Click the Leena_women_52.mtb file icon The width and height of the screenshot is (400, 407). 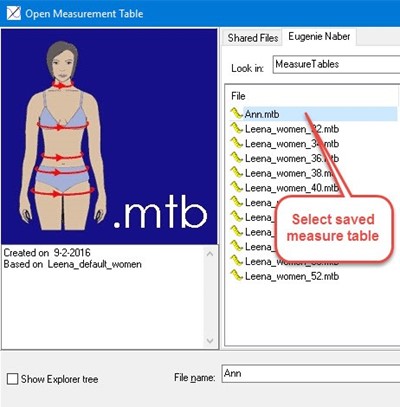[x=236, y=275]
